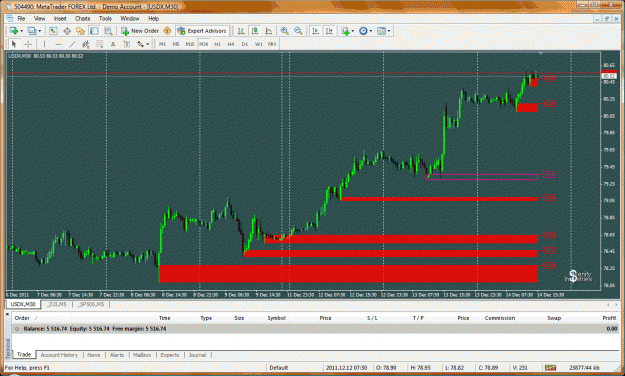Open the File menu
625x376 pixels.
coord(21,19)
